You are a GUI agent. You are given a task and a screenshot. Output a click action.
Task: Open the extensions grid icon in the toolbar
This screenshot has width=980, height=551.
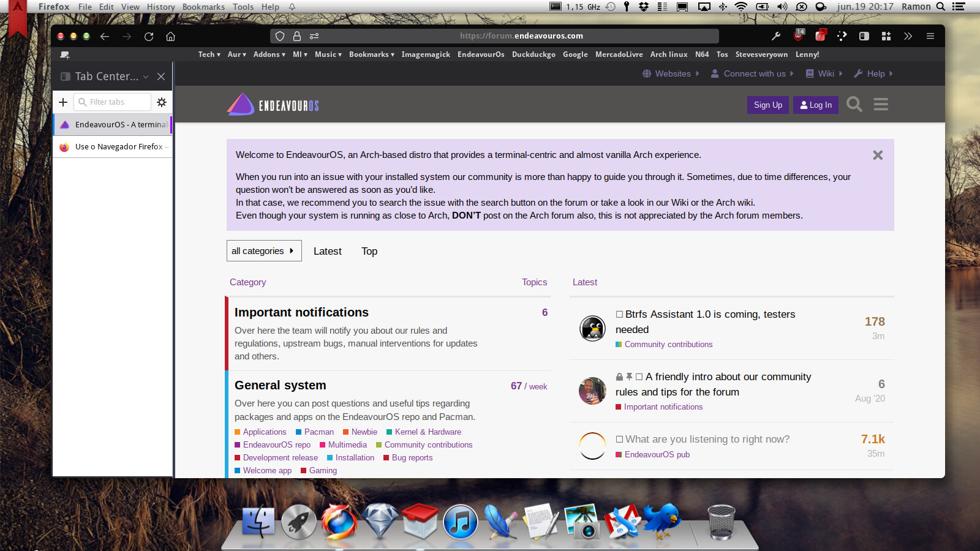(x=886, y=36)
